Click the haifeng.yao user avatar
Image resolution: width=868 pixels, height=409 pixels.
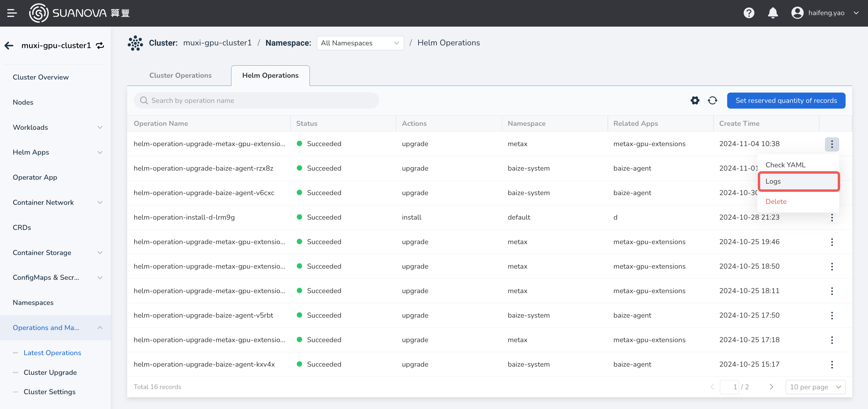click(797, 13)
